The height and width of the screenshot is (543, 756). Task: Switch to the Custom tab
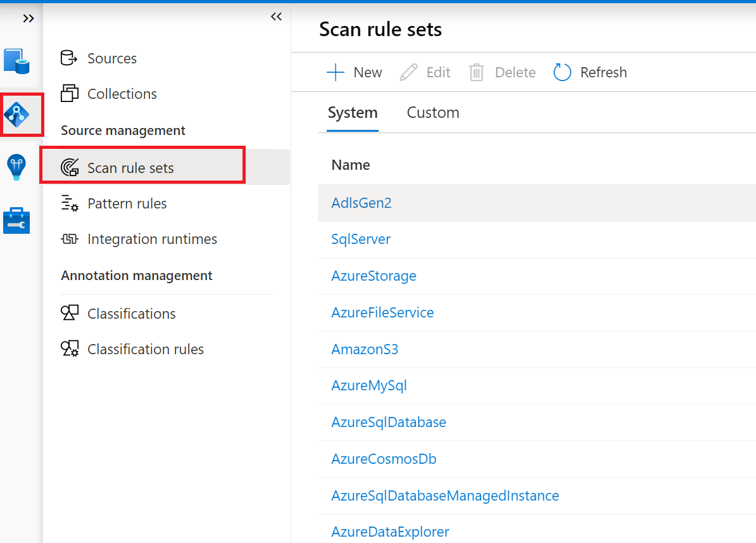pos(433,113)
